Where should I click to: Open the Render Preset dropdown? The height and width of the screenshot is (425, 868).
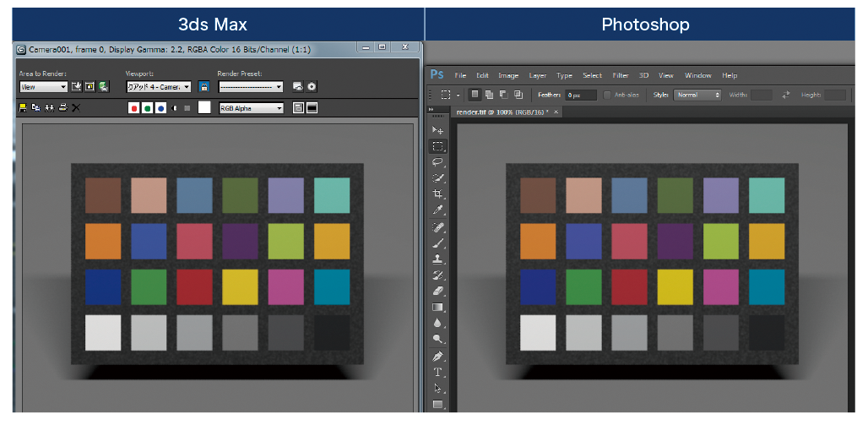251,87
